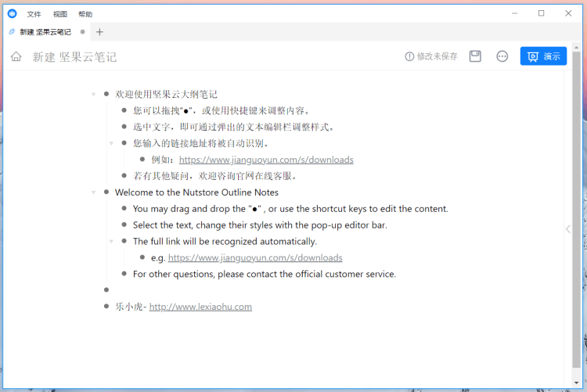
Task: Click the text 选中文字，即可通过弹出的文本编辑栏调整样式
Action: (232, 127)
